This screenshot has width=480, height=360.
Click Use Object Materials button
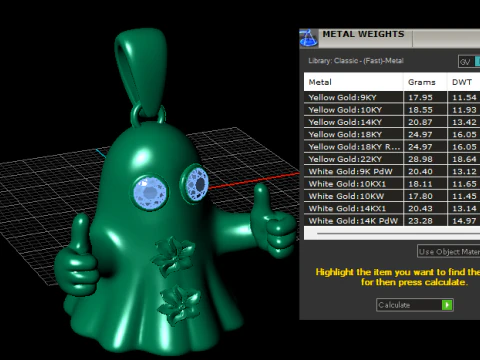click(449, 251)
